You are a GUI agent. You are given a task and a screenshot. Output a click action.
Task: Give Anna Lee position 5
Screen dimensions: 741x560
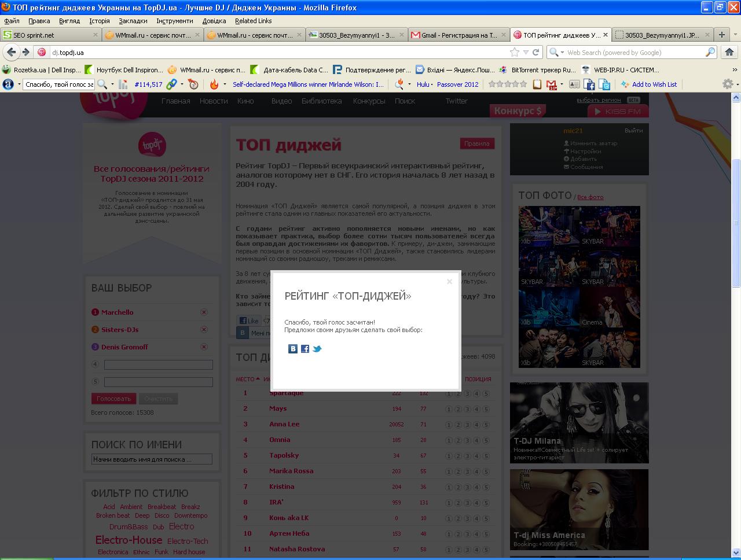click(486, 425)
